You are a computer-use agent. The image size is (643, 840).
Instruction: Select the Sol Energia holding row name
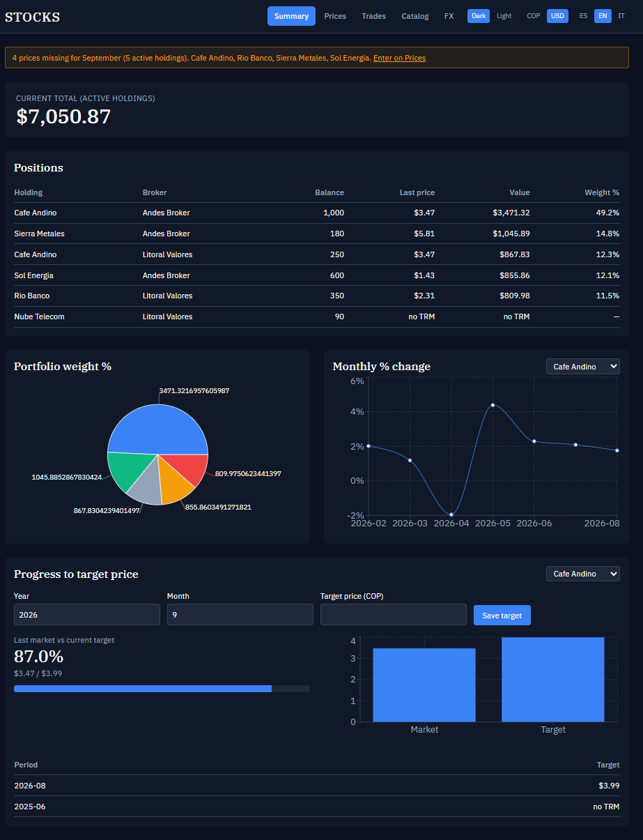tap(33, 275)
